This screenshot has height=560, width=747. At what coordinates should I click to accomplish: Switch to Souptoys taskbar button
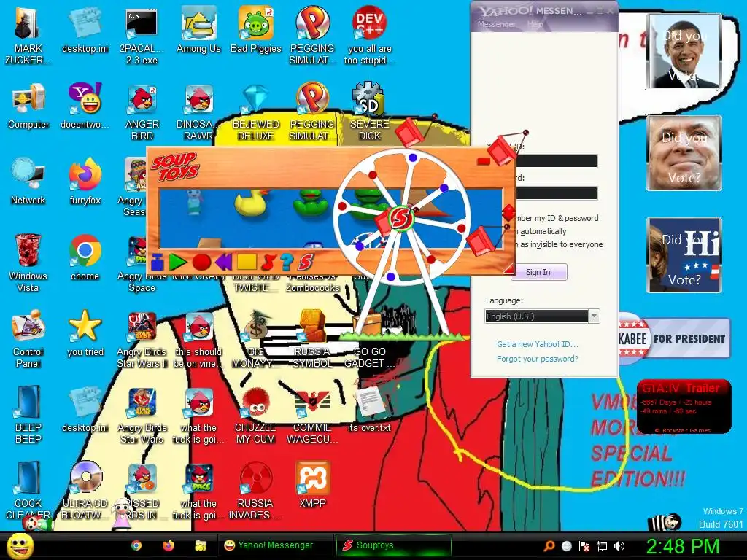[393, 545]
